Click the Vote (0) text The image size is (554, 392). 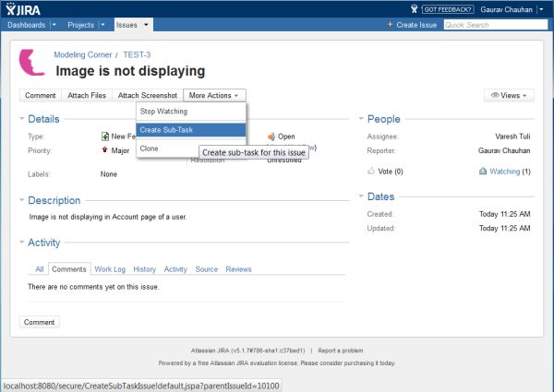coord(391,172)
